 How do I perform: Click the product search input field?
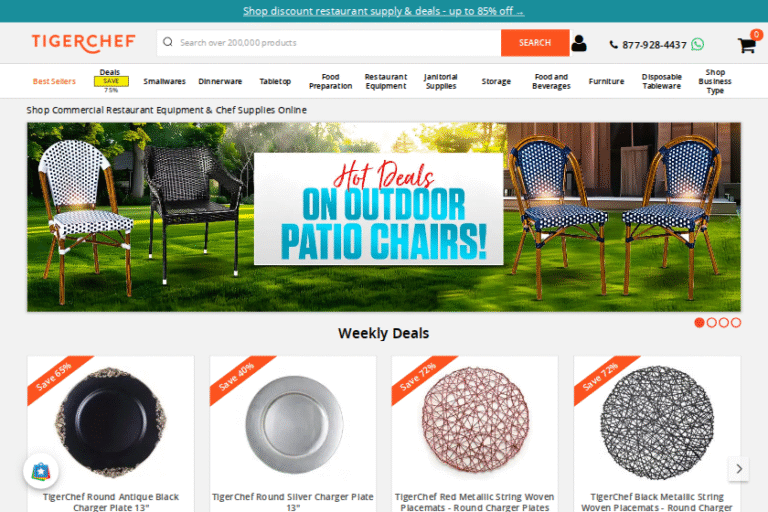[338, 43]
